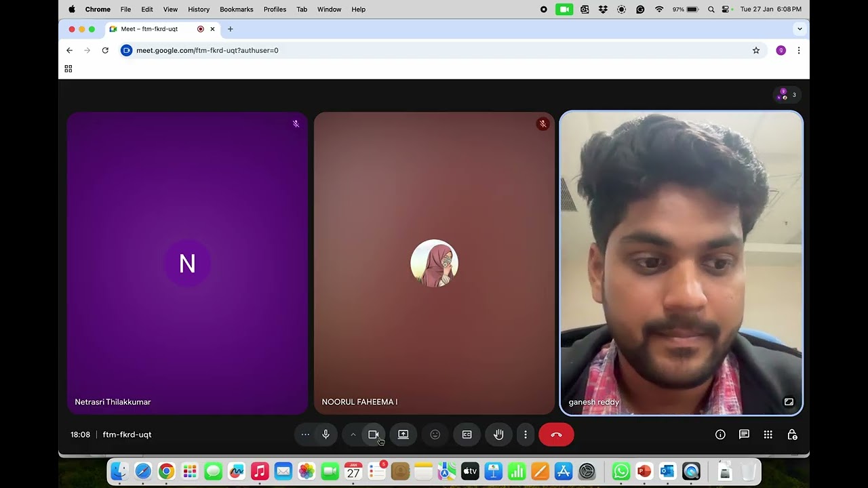868x488 pixels.
Task: Open Outlook from the Dock
Action: tap(667, 471)
